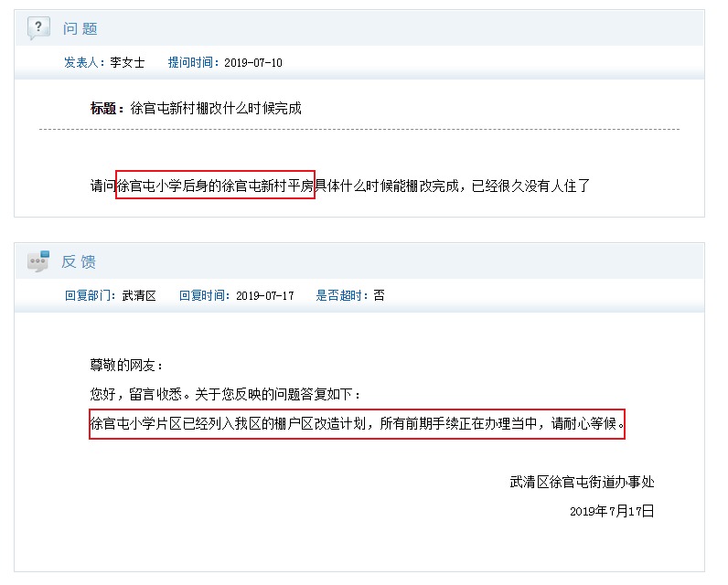Click the 发表人 label
Screen dimensions: 728x585
(84, 63)
